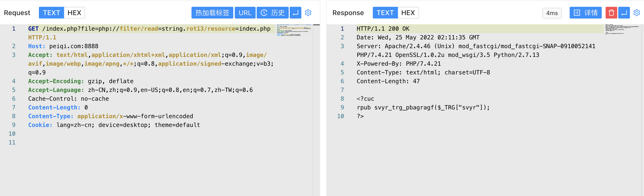644x196 pixels.
Task: Switch Request view to TEXT tab
Action: (x=51, y=13)
